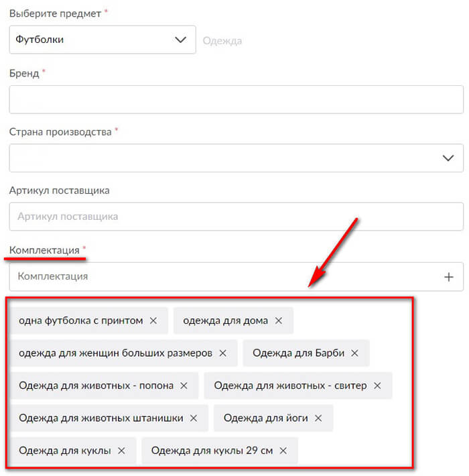Screen dimensions: 469x476
Task: Click the plus icon in Комплектация field
Action: point(449,277)
